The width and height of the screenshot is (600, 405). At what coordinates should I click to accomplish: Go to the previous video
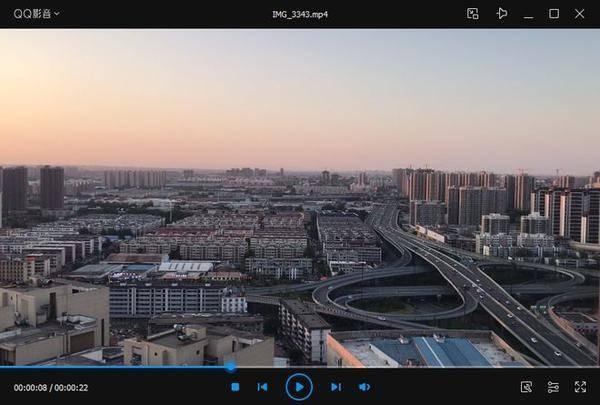coord(262,387)
